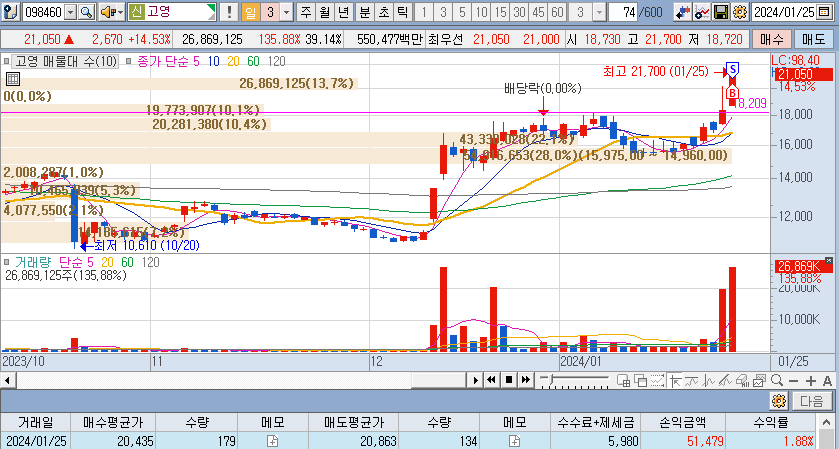Save chart with floppy disk icon

[x=721, y=12]
